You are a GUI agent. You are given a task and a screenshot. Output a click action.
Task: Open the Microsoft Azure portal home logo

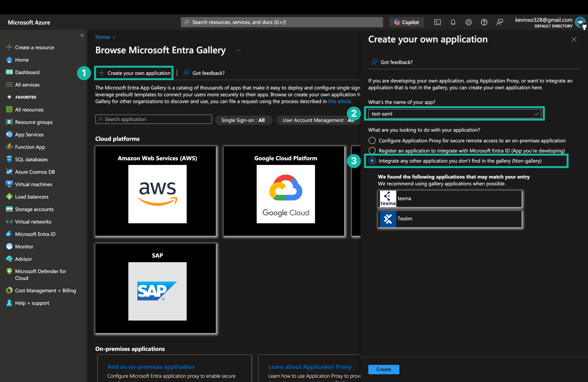point(29,22)
